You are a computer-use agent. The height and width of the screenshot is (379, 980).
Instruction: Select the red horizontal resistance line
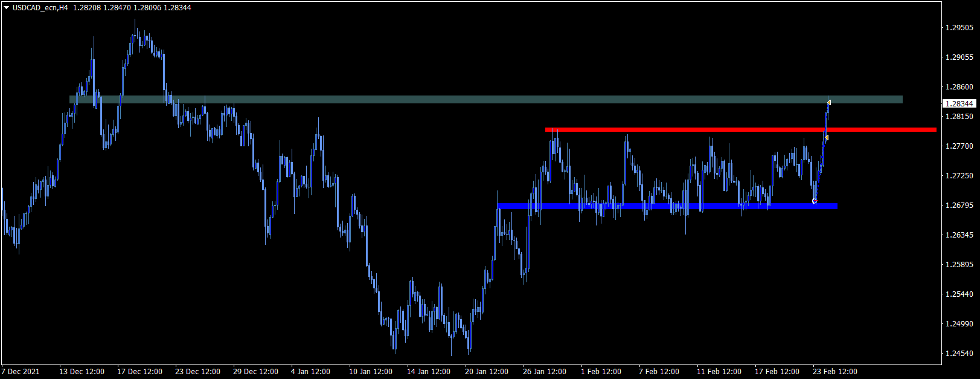tap(741, 129)
